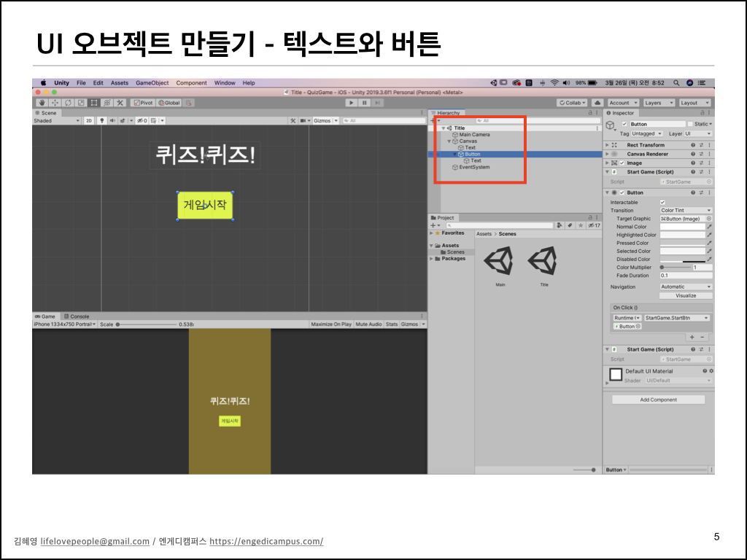Open the cloud services icon
The image size is (747, 560).
point(597,102)
